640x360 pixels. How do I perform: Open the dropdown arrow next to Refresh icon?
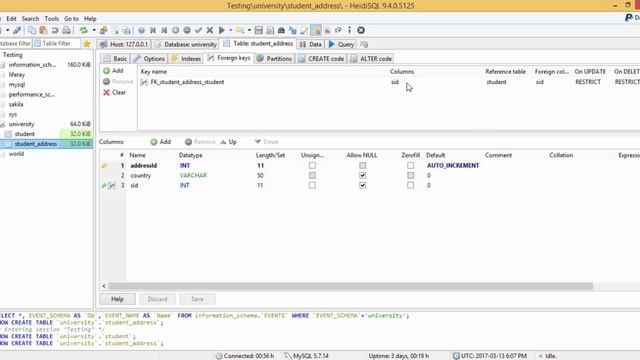pos(94,30)
